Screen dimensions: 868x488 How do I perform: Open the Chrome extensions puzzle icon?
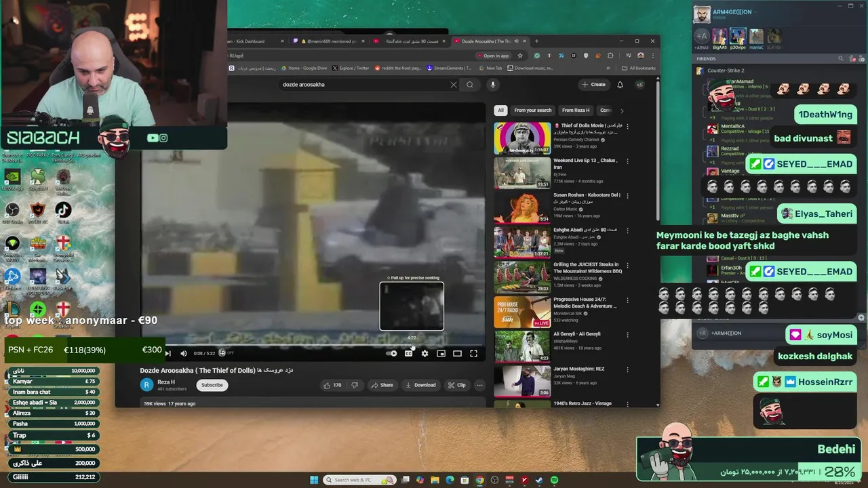tap(610, 56)
